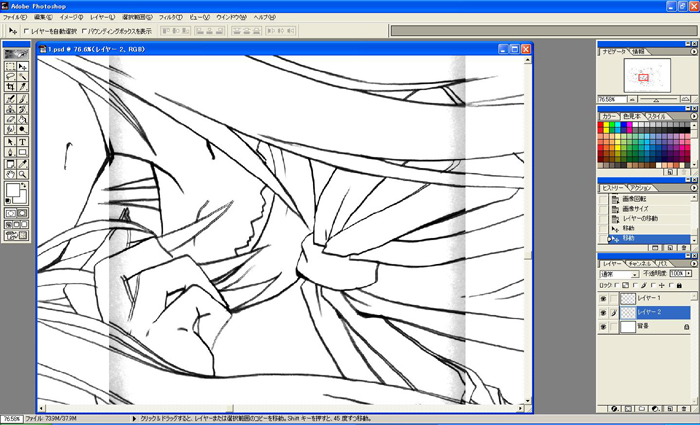Select the Eyedropper tool
The height and width of the screenshot is (425, 700).
pos(22,164)
